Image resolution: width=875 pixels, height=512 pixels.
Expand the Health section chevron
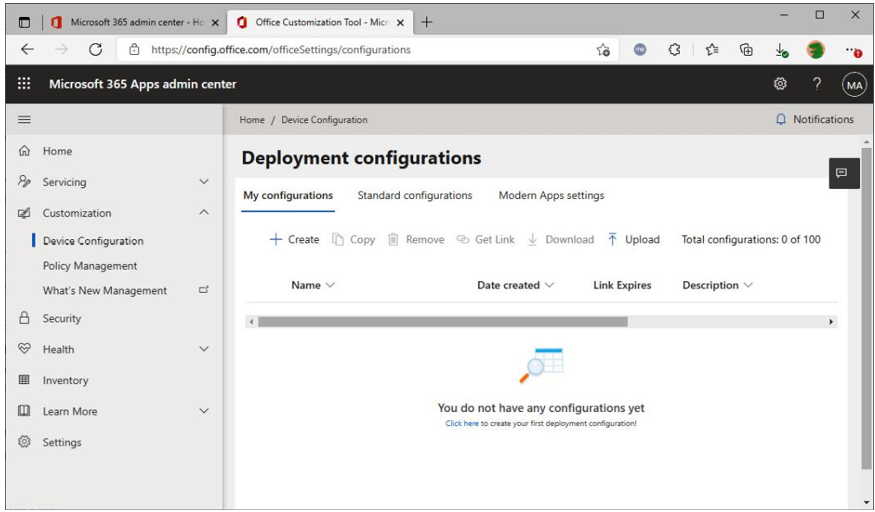[204, 349]
